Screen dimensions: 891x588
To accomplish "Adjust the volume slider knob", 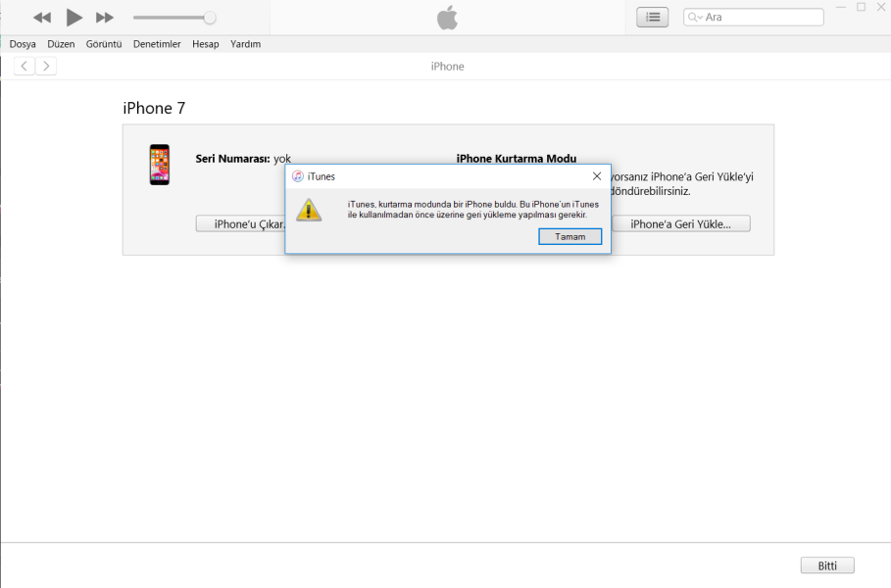I will pyautogui.click(x=209, y=18).
